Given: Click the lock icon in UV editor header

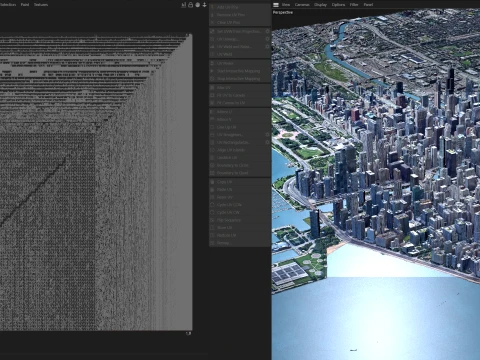Looking at the screenshot, I should tap(190, 5).
